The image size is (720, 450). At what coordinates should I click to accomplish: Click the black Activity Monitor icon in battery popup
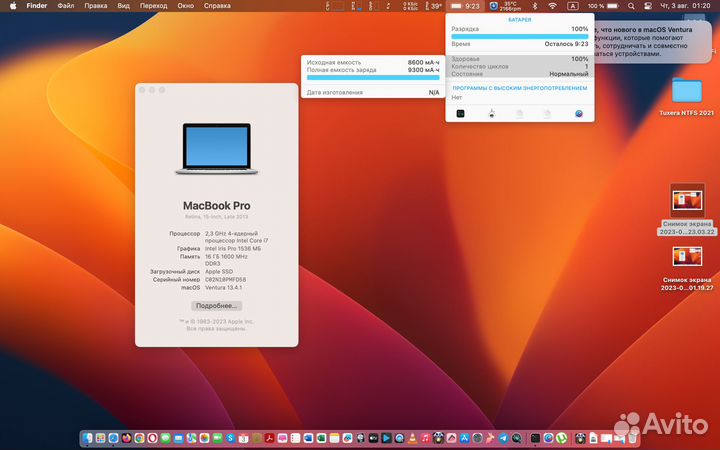[460, 113]
